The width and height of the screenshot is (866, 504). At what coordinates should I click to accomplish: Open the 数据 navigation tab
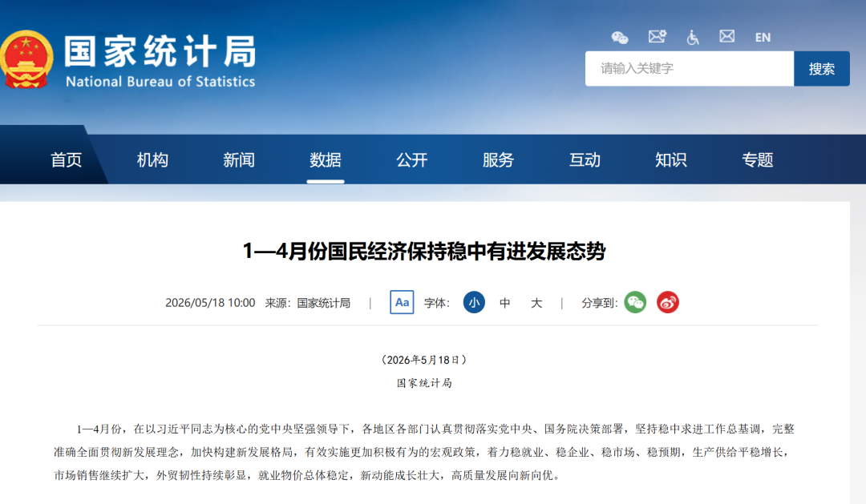point(326,160)
